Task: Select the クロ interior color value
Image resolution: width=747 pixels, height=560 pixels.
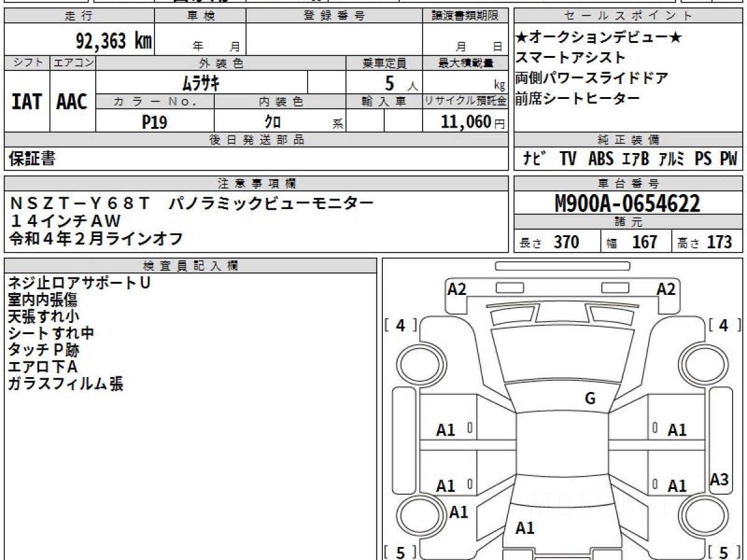Action: tap(272, 122)
